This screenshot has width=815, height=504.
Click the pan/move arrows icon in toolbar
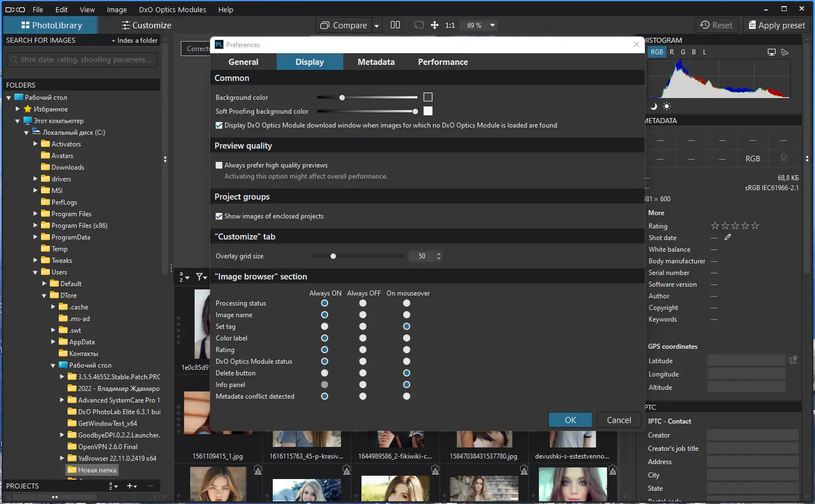pos(435,25)
